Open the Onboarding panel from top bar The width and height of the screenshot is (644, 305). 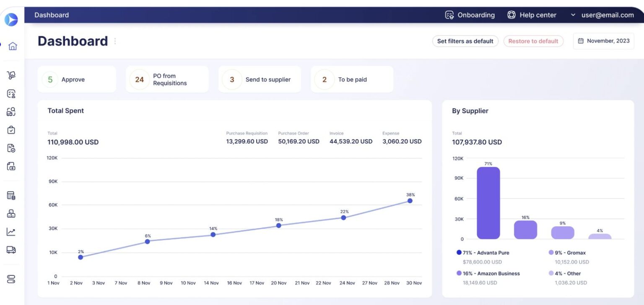[x=469, y=15]
